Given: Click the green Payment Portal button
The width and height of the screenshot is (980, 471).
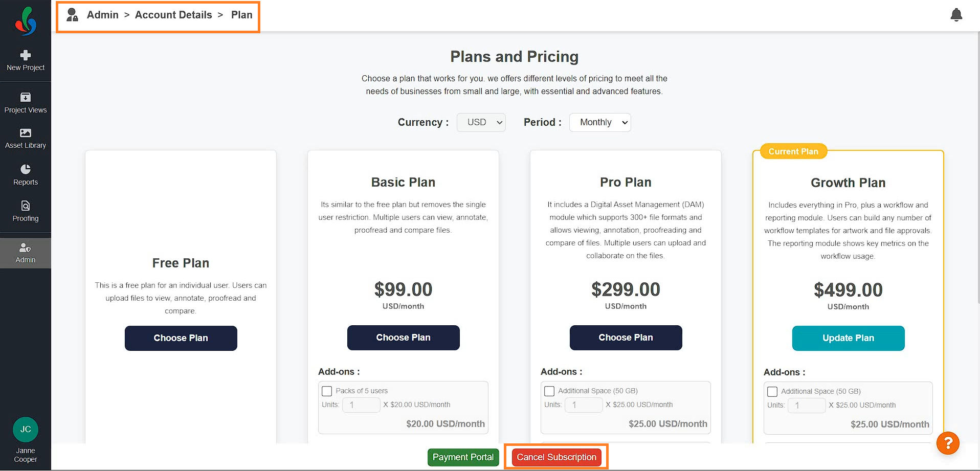Looking at the screenshot, I should point(463,457).
